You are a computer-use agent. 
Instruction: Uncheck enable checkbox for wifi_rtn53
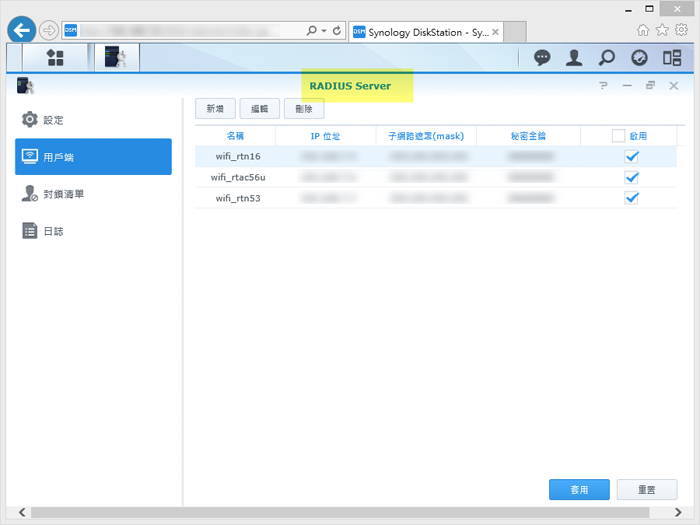point(632,198)
